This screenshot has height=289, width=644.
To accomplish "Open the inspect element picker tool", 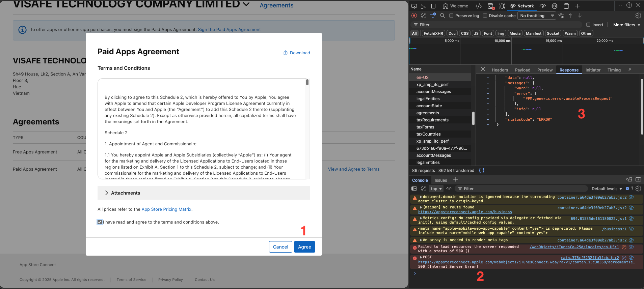I will coord(414,6).
